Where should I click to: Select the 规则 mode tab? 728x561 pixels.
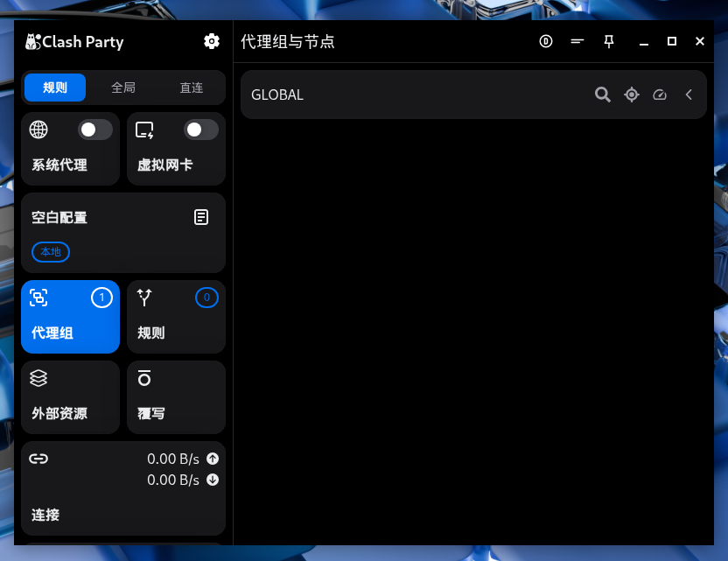[55, 88]
